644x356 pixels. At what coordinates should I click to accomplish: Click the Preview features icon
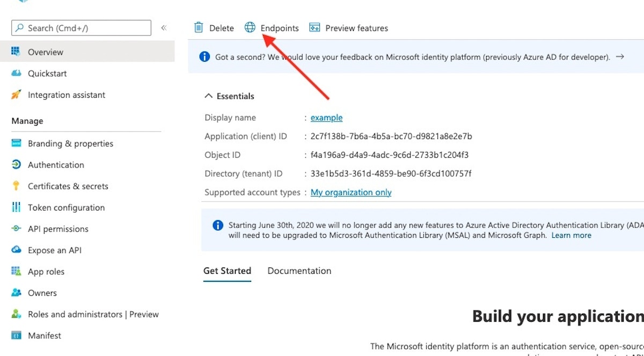click(x=315, y=28)
